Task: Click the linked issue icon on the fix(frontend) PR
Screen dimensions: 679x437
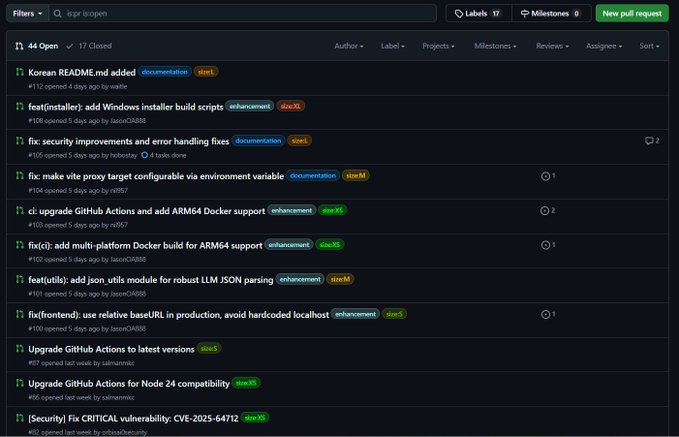Action: pyautogui.click(x=545, y=314)
